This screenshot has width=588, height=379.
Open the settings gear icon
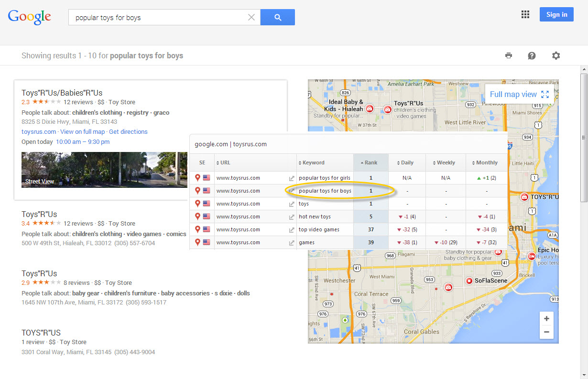tap(555, 55)
